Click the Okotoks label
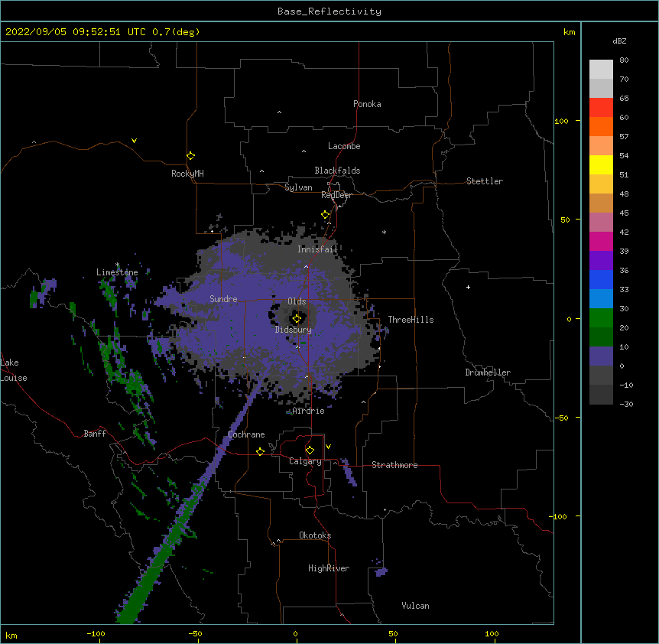 pyautogui.click(x=315, y=535)
